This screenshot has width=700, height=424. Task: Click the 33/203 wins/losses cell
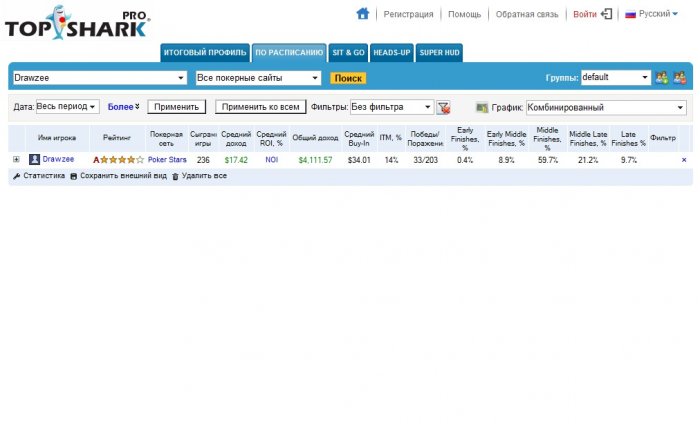[425, 160]
